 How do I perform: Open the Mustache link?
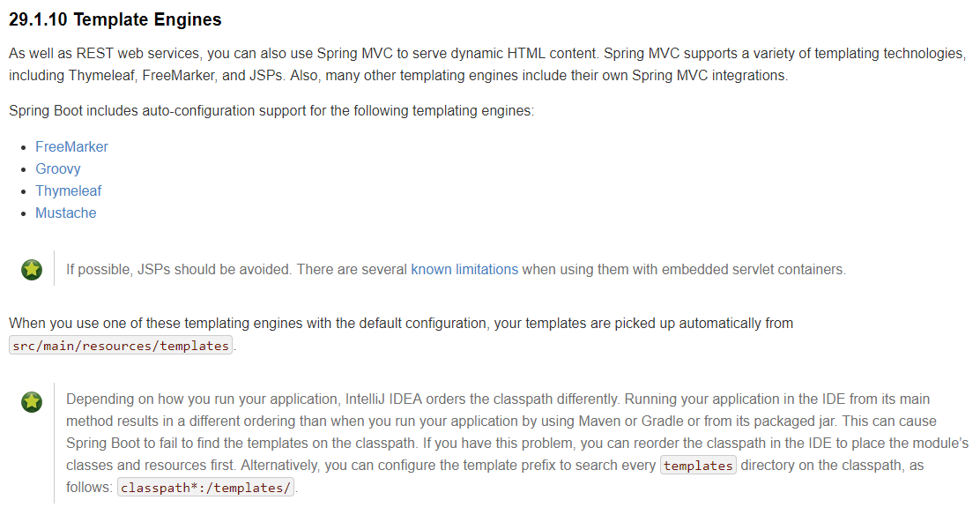(65, 213)
